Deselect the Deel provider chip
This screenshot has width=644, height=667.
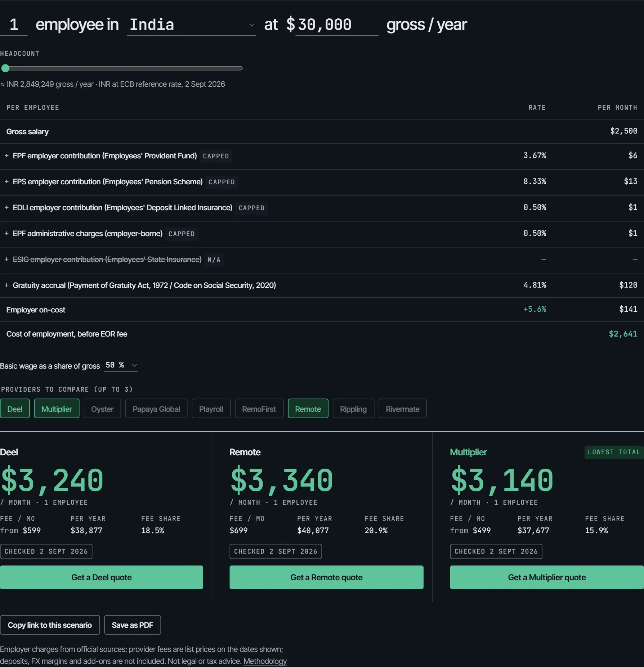pos(15,409)
